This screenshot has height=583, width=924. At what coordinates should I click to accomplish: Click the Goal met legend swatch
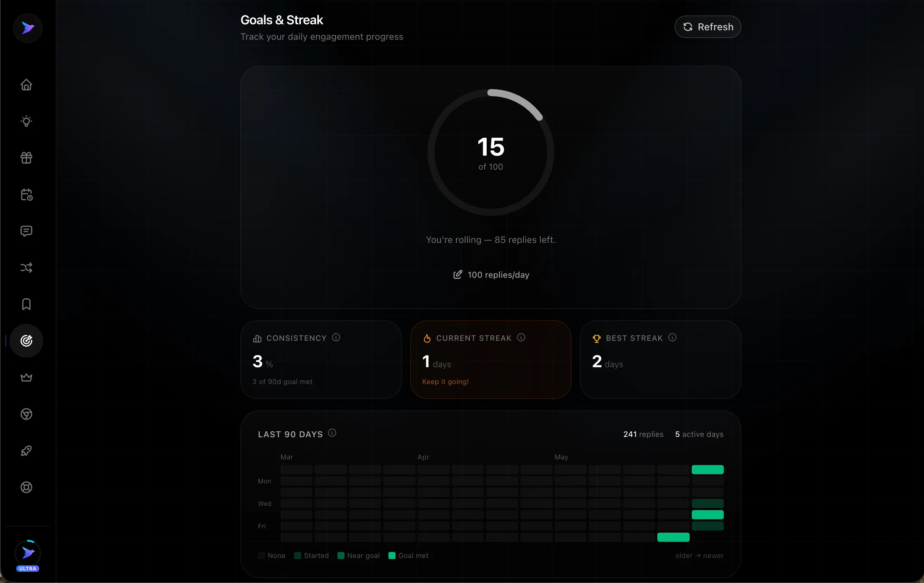tap(392, 556)
